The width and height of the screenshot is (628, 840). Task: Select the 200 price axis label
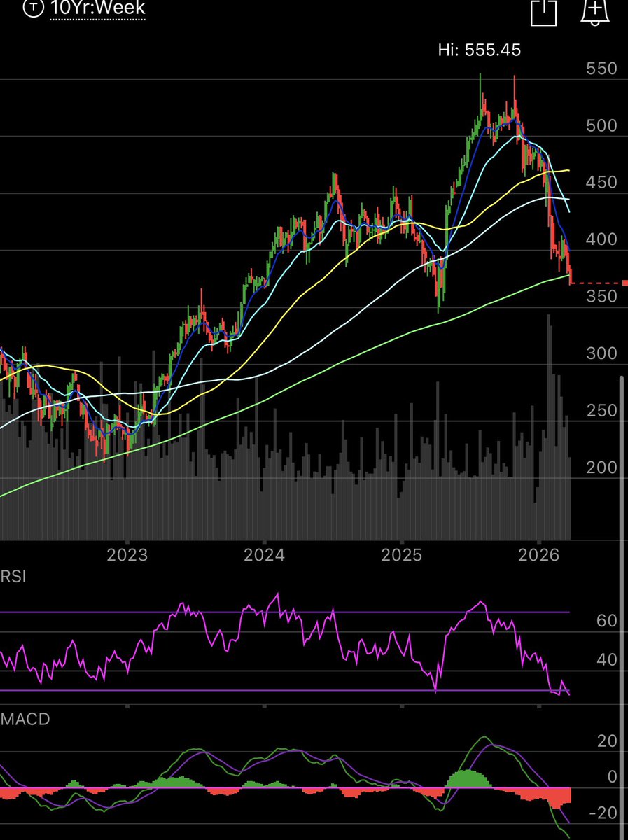pos(602,468)
